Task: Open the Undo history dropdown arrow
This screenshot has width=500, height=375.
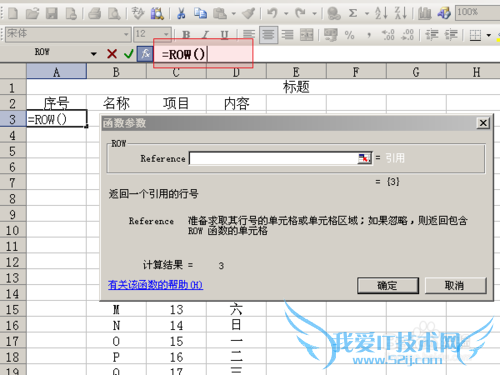Action: [286, 14]
